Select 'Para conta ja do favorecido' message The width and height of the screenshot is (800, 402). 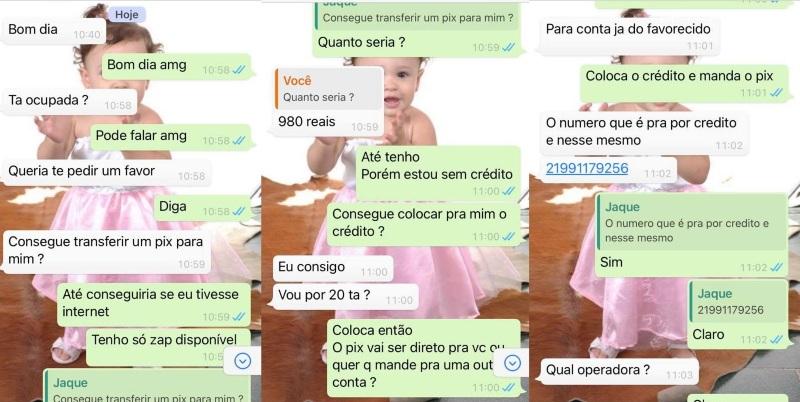[x=630, y=36]
